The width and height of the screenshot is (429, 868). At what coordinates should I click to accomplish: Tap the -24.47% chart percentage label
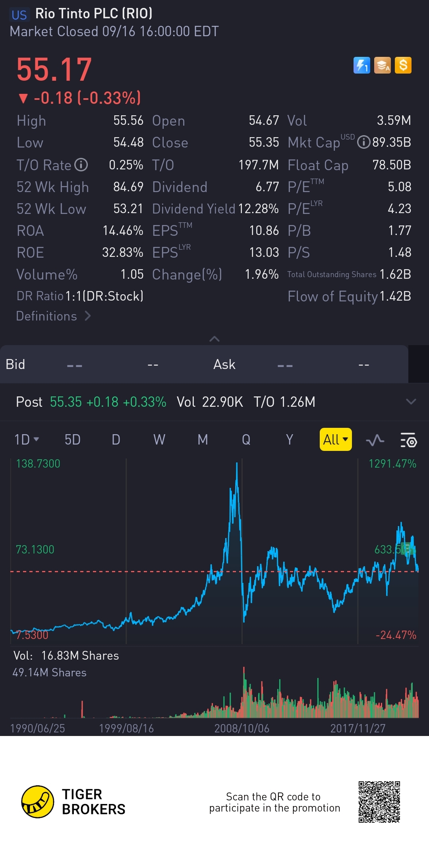[396, 635]
